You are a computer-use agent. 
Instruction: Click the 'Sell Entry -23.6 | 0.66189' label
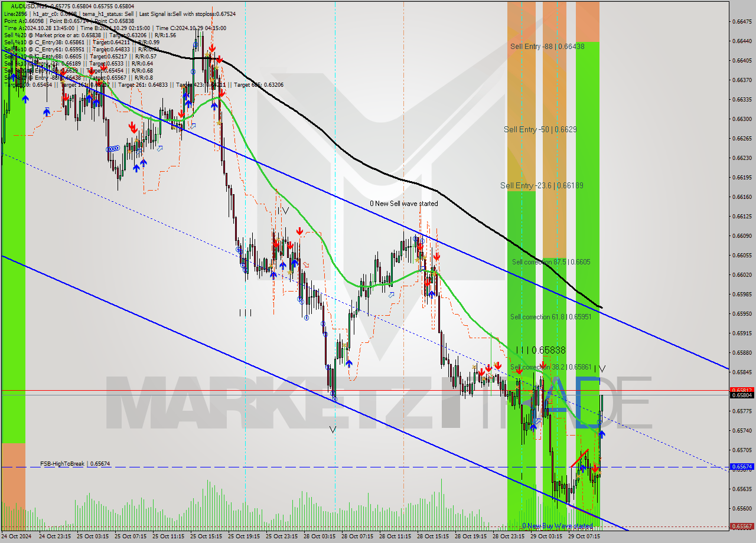click(542, 185)
